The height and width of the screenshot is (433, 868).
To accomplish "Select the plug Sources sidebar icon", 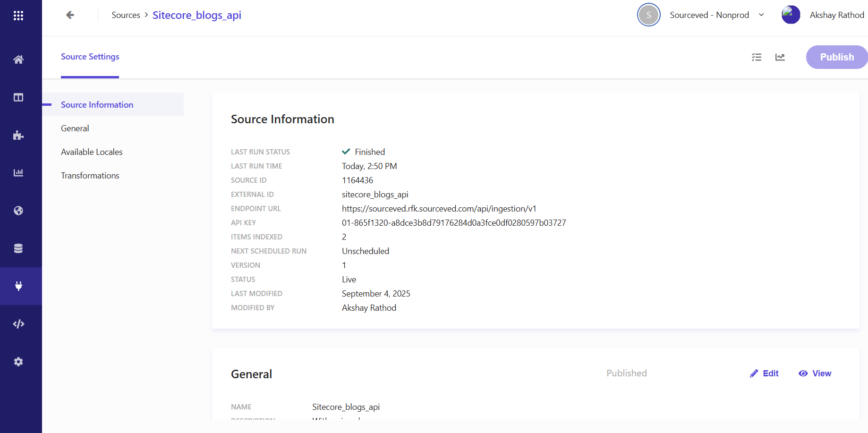I will coord(18,286).
